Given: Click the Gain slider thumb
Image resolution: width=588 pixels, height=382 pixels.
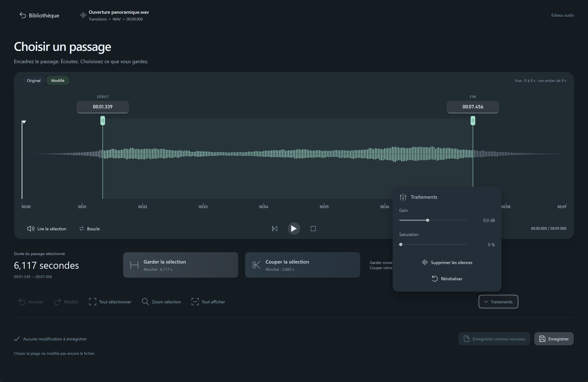Looking at the screenshot, I should 427,220.
